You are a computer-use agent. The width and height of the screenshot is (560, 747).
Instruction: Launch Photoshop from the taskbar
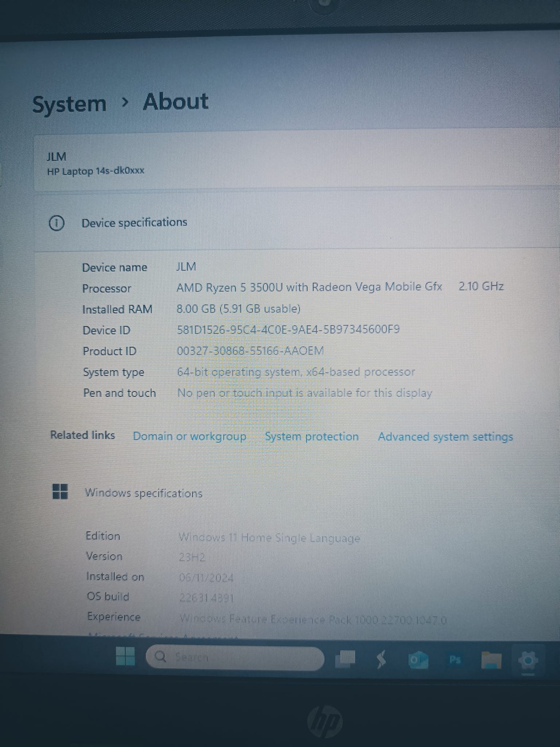[x=455, y=659]
